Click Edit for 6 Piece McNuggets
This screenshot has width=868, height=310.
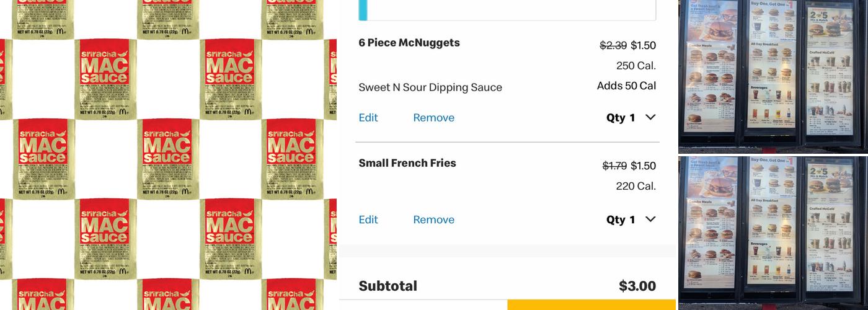coord(368,118)
